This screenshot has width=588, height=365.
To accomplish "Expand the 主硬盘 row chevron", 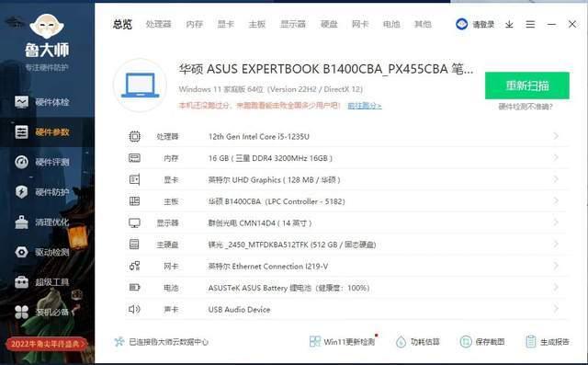I will pyautogui.click(x=556, y=245).
